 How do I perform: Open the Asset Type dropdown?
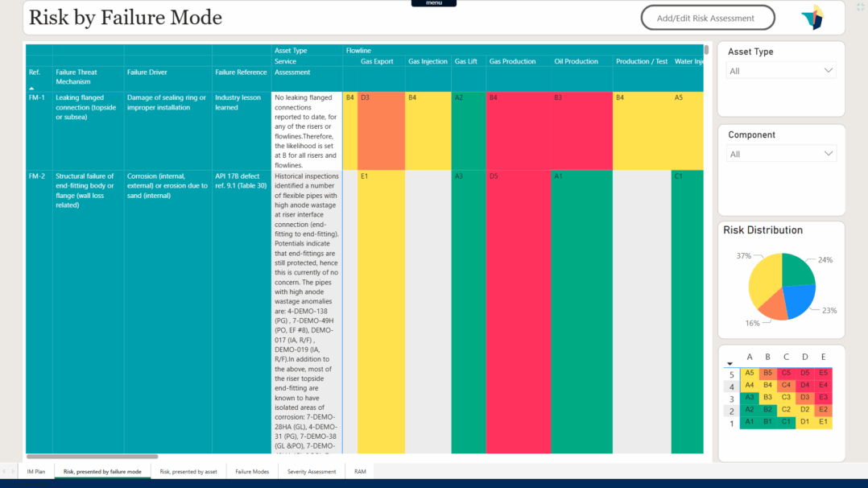click(781, 71)
